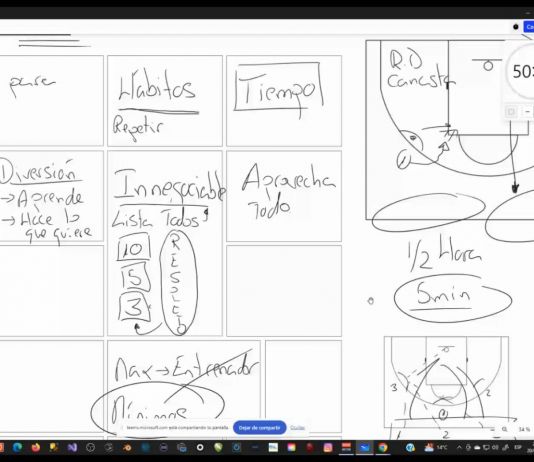Expand hidden system tray icons chevron
Viewport: 534px width, 462px height.
tap(459, 447)
